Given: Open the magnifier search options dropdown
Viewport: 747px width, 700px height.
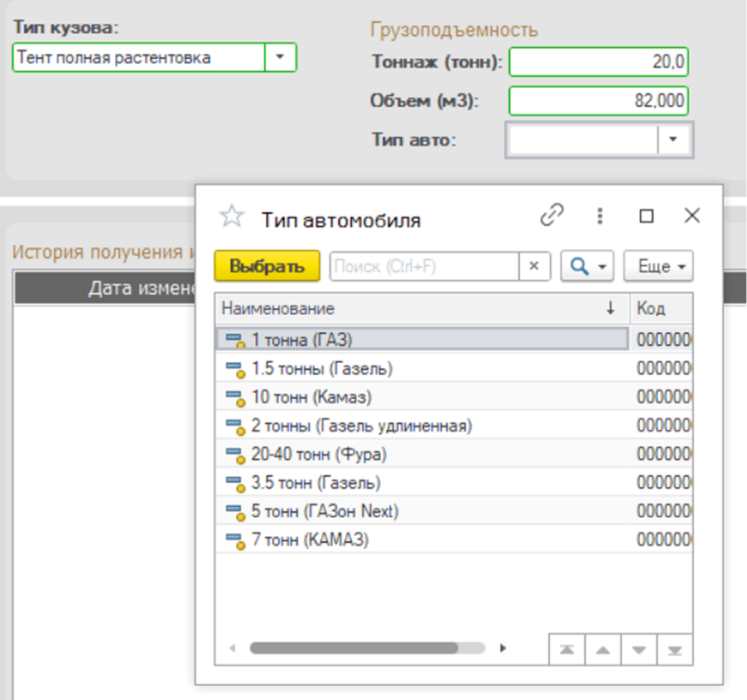Looking at the screenshot, I should pyautogui.click(x=587, y=266).
